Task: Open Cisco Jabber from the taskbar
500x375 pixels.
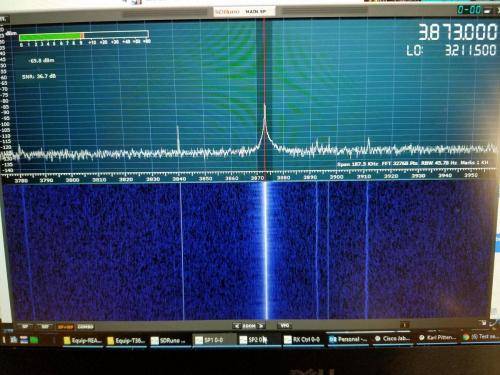Action: tap(393, 339)
